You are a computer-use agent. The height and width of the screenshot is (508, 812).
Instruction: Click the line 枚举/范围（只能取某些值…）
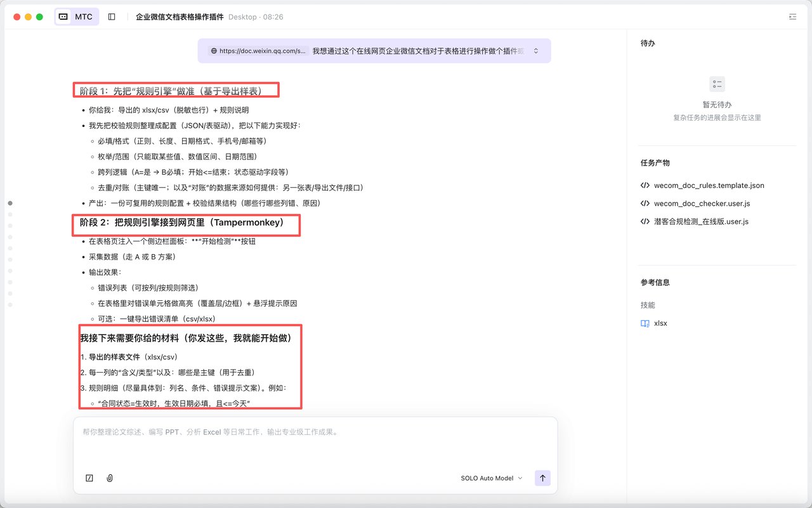177,156
